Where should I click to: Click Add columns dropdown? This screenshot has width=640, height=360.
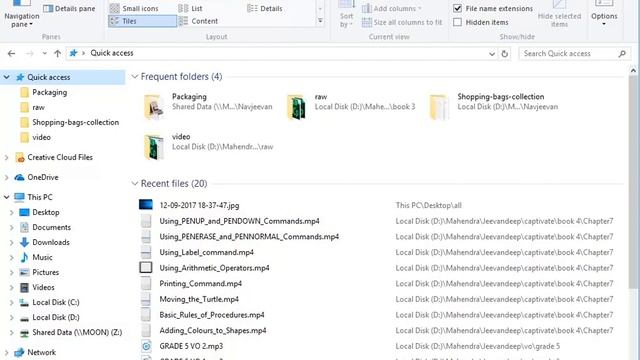[x=392, y=9]
